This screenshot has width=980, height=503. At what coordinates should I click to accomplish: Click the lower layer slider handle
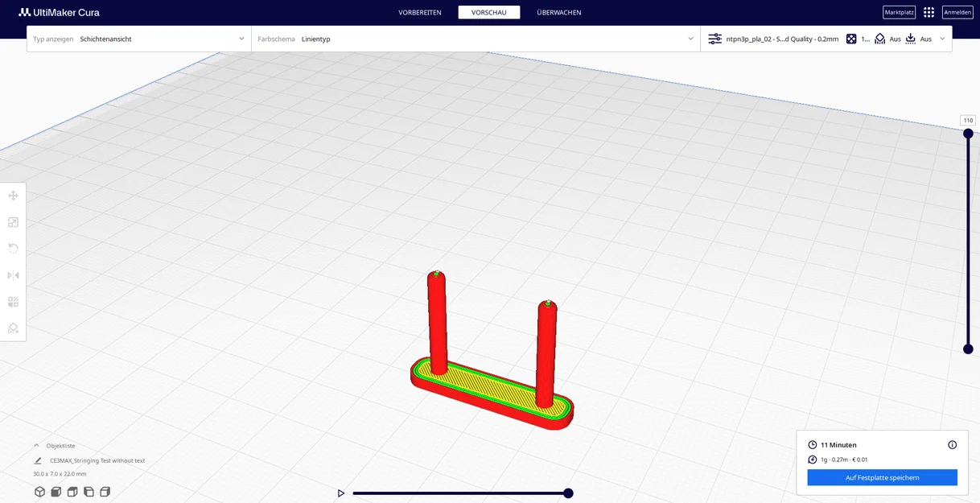point(968,349)
